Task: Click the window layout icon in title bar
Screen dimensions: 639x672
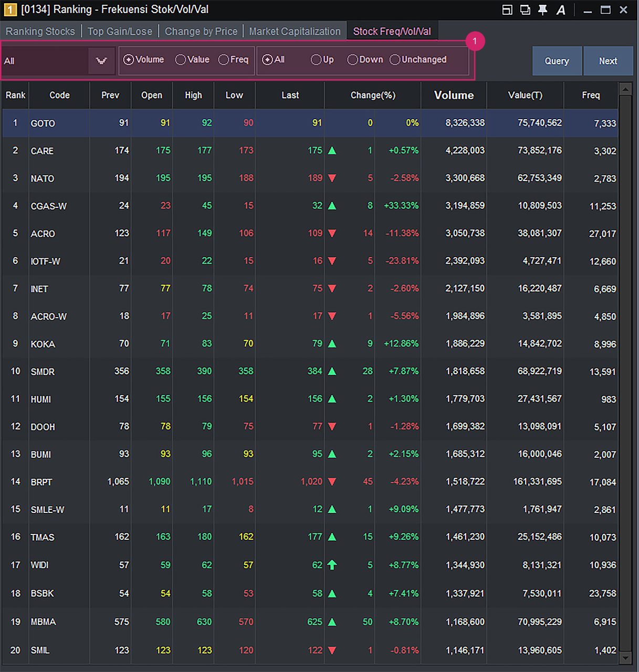Action: point(507,10)
